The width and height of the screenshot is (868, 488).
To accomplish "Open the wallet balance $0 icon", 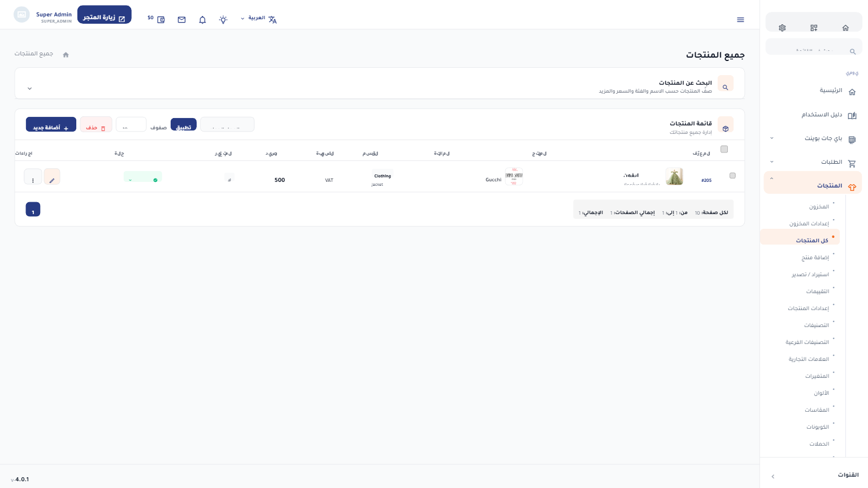I will click(x=157, y=19).
